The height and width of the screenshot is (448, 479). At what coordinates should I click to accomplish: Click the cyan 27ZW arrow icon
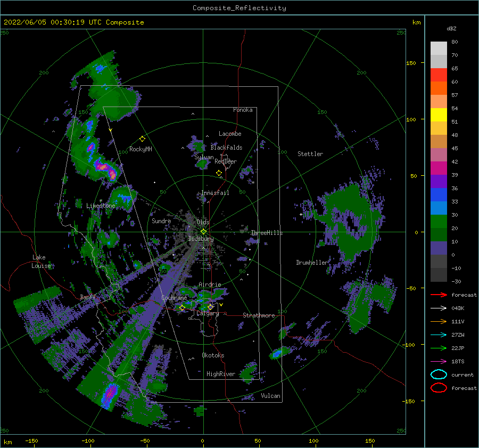439,335
